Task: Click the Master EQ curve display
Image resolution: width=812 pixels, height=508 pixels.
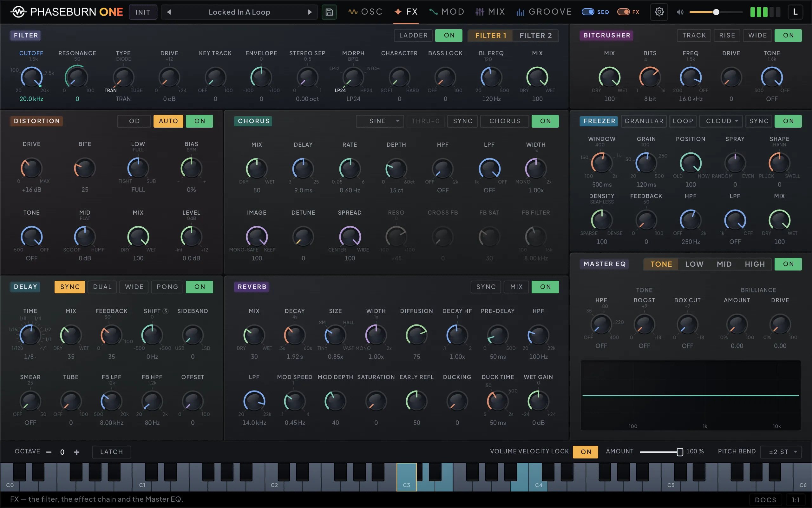Action: point(691,396)
